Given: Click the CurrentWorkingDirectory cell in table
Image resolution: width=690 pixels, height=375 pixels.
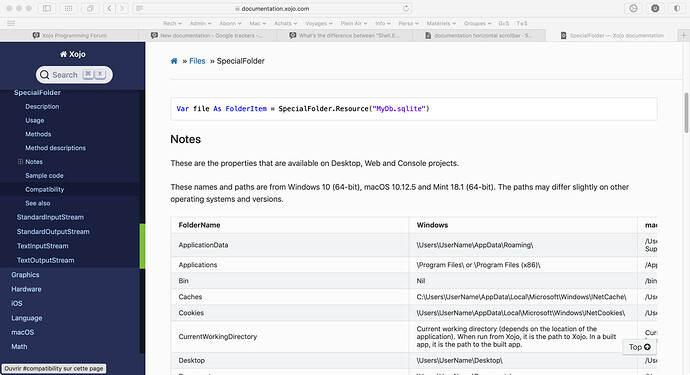Looking at the screenshot, I should 290,336.
